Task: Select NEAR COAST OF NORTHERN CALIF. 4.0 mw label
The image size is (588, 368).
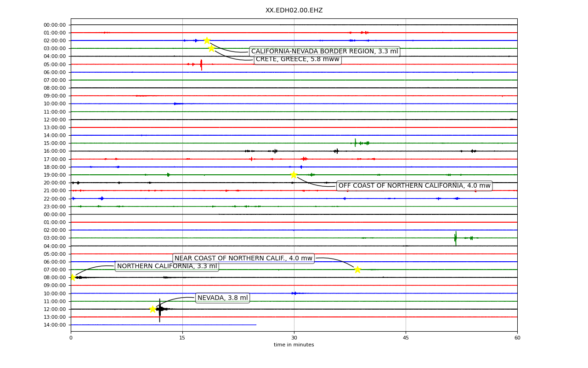Action: click(243, 258)
